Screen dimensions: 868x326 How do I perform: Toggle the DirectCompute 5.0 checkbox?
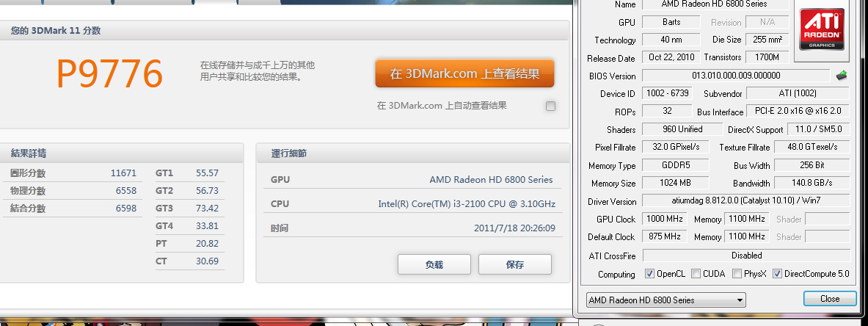[x=777, y=273]
